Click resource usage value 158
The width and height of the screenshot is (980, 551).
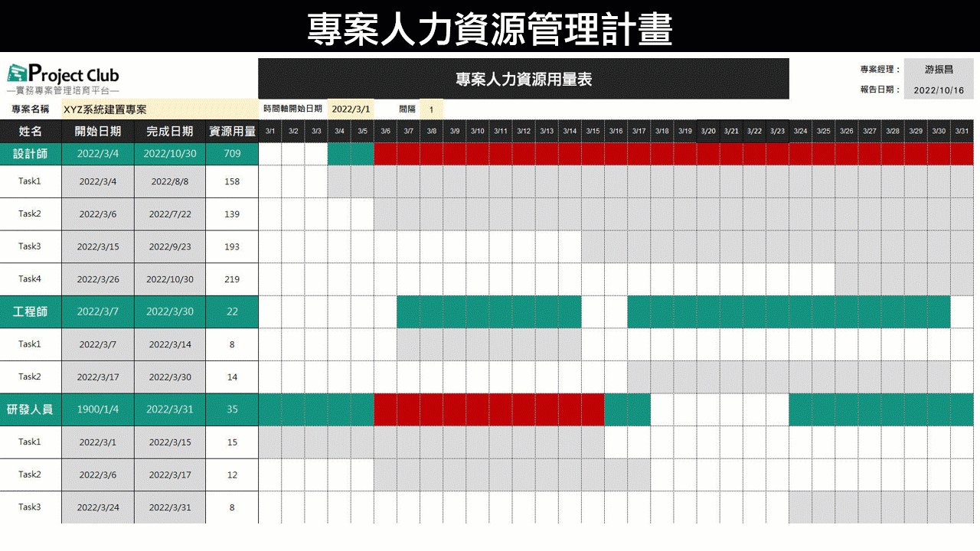(x=232, y=181)
